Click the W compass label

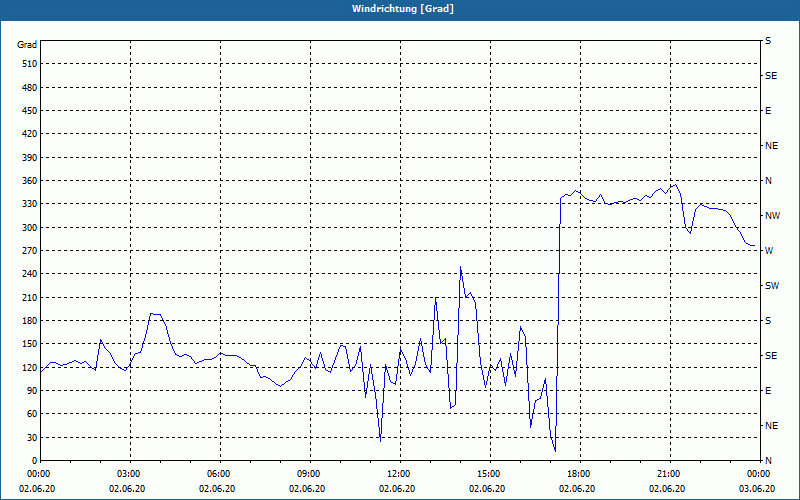[769, 251]
